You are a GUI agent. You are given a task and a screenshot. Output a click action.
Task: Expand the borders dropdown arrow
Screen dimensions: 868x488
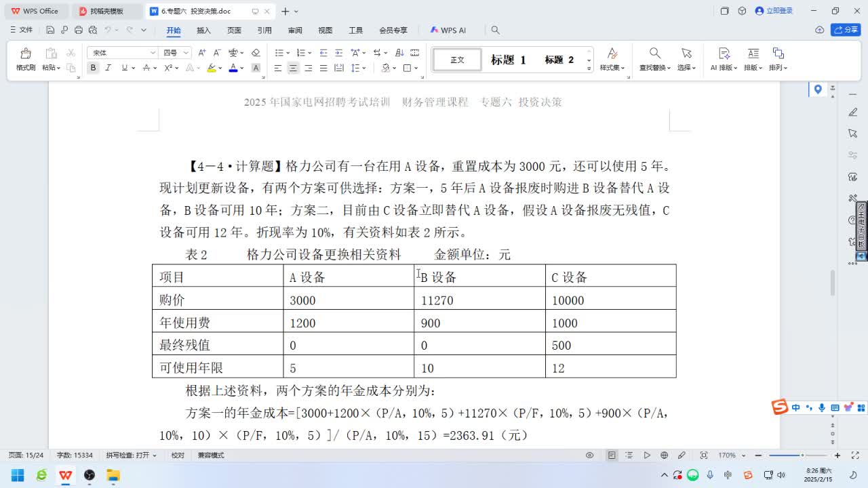pyautogui.click(x=416, y=68)
